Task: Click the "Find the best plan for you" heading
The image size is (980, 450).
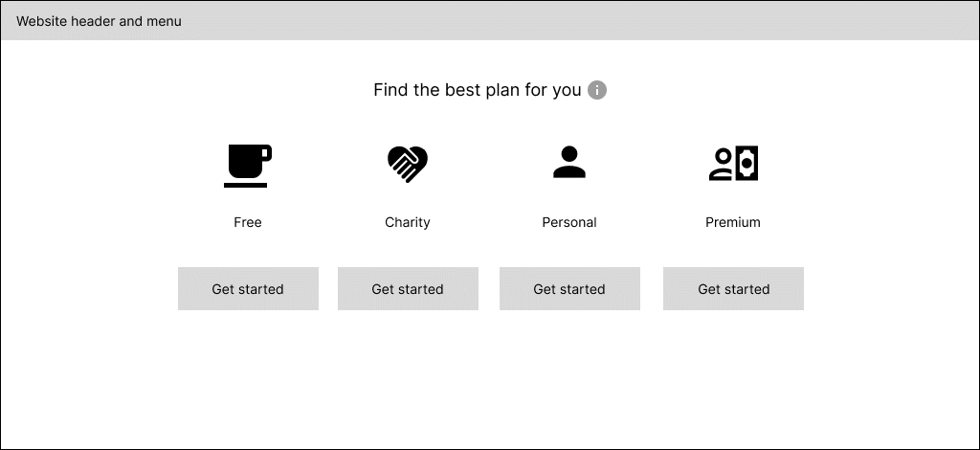Action: pos(478,90)
